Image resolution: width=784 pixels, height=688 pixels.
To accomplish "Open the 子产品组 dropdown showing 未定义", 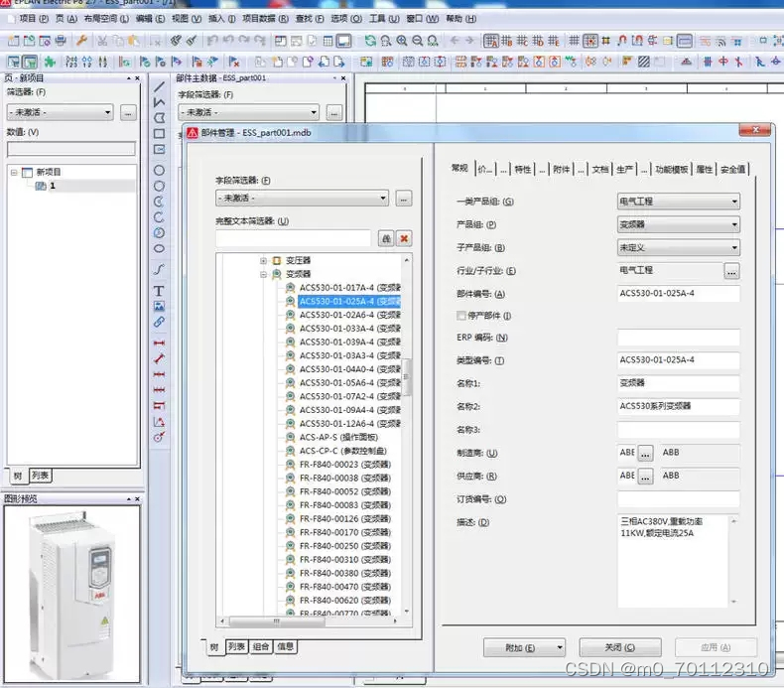I will tap(679, 247).
